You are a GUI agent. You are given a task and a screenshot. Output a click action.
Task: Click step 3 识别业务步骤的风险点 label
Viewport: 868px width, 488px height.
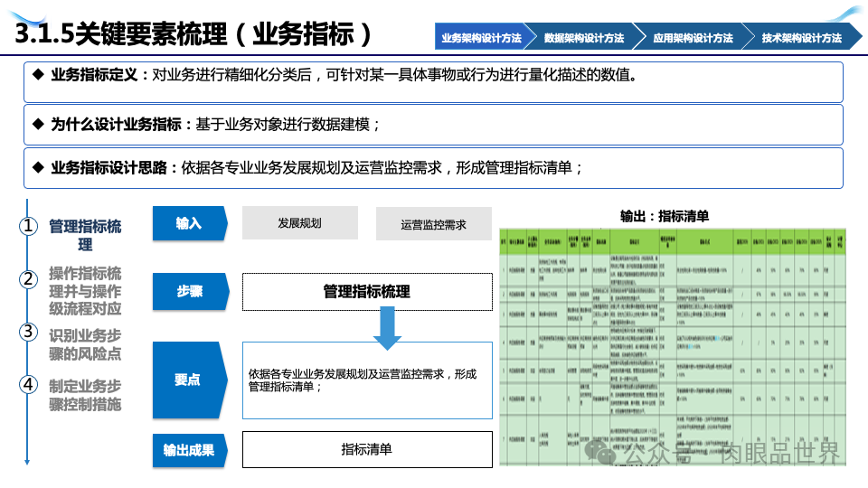pos(85,344)
